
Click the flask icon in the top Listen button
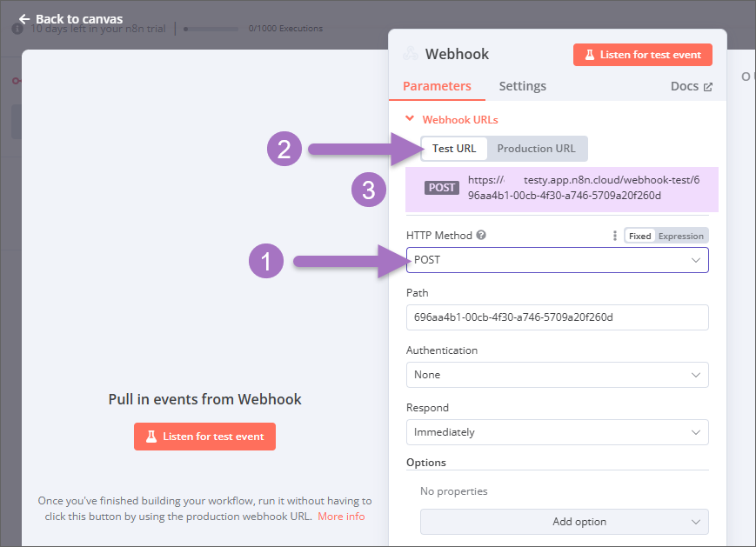pyautogui.click(x=589, y=55)
